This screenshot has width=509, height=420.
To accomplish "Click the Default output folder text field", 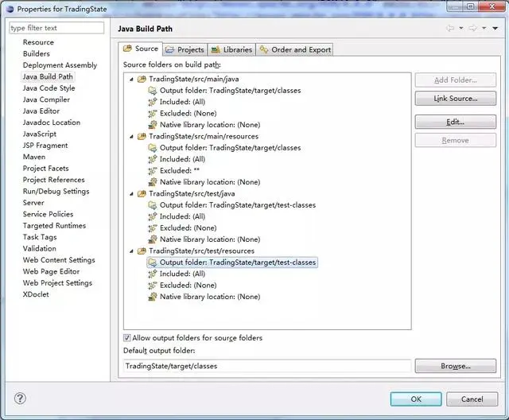I will [267, 366].
